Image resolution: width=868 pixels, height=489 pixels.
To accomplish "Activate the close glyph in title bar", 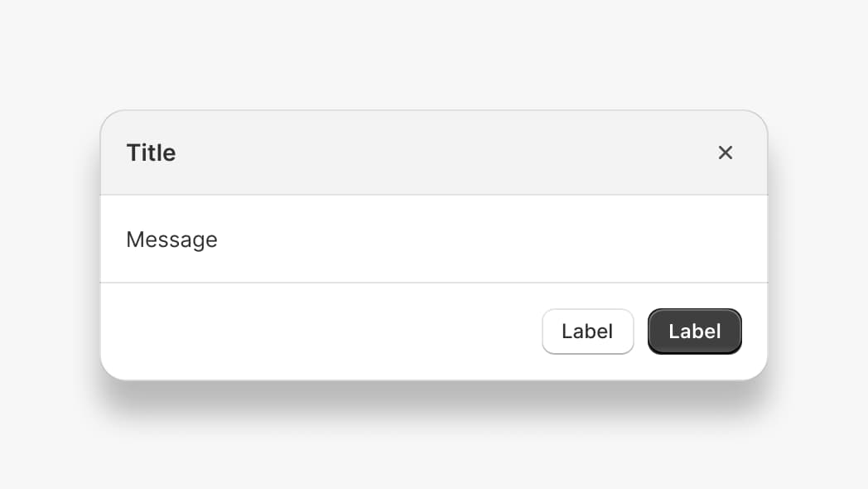I will [726, 153].
